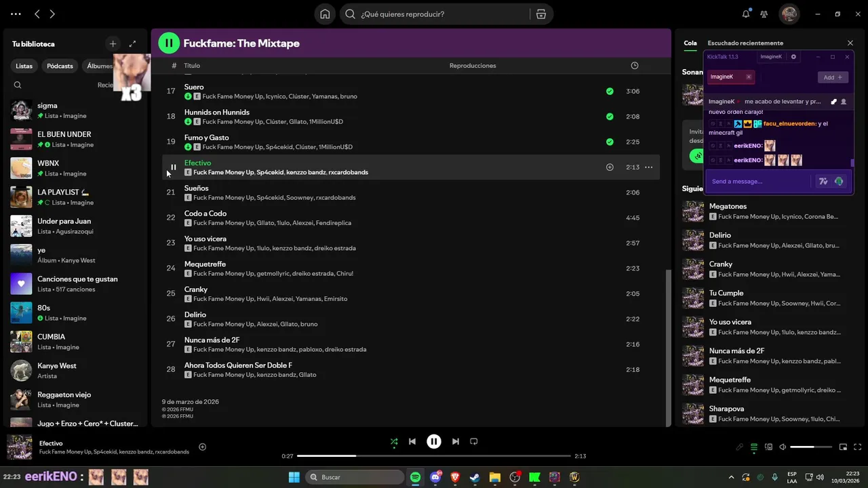Select the Listas filter chip
868x488 pixels.
24,66
